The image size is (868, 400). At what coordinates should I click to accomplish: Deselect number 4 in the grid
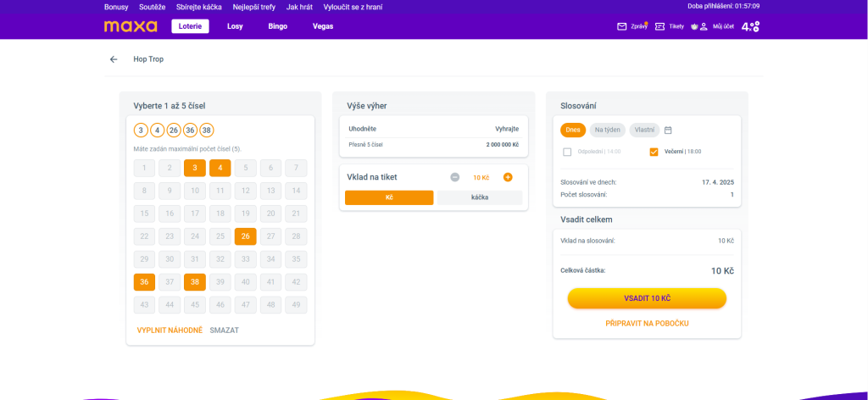[220, 168]
